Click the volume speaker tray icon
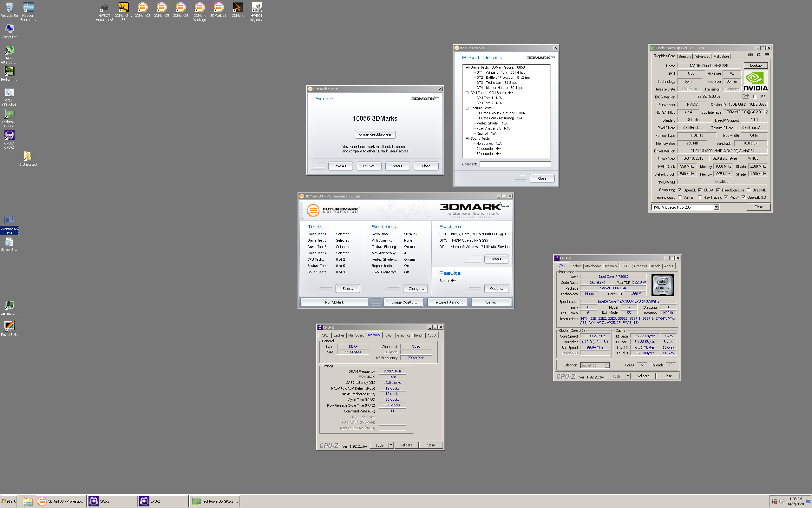The image size is (812, 508). coord(782,501)
